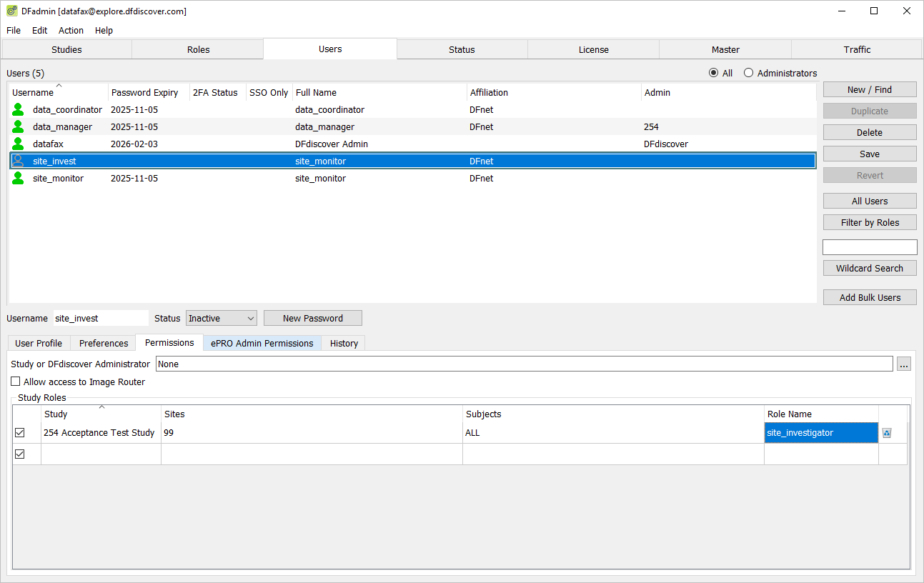Click the green user icon for data_manager
924x583 pixels.
pyautogui.click(x=18, y=126)
